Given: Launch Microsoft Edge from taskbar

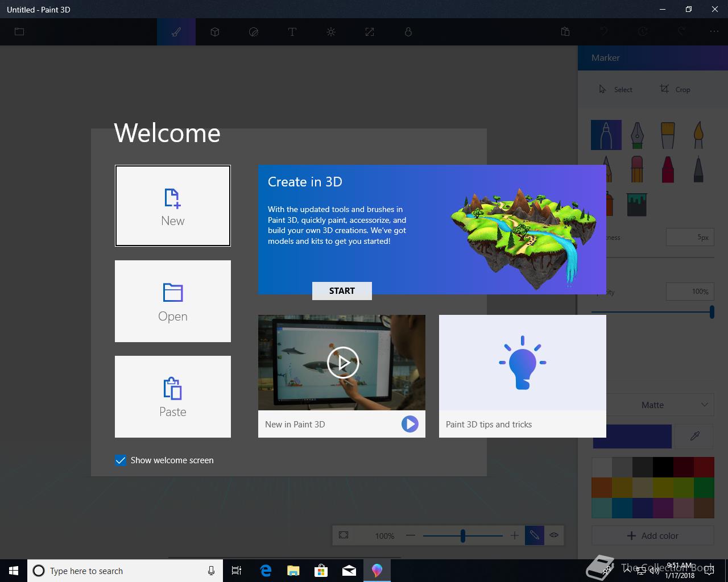Looking at the screenshot, I should coord(266,571).
